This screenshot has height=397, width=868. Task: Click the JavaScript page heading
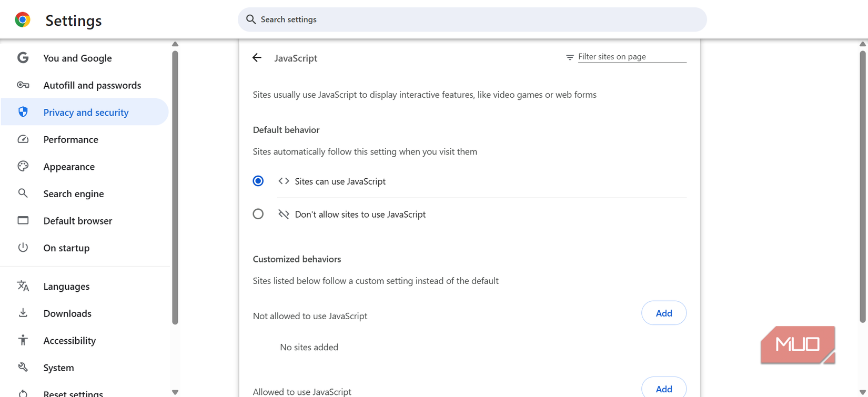296,58
